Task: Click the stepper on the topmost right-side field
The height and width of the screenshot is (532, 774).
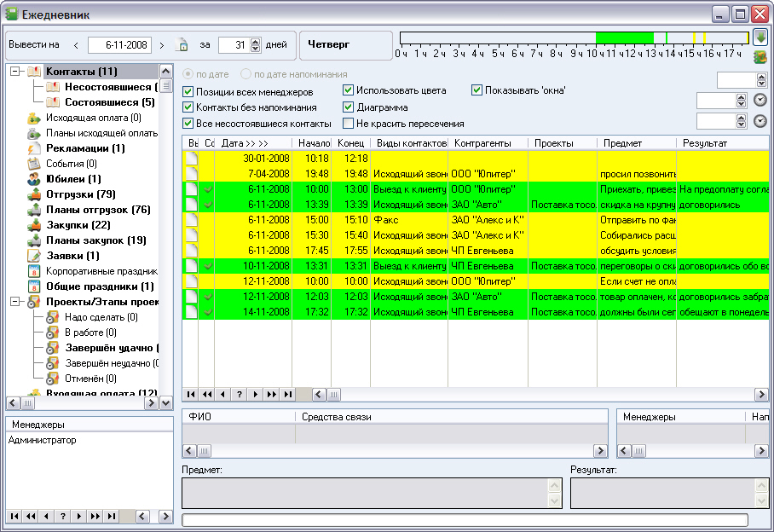Action: pyautogui.click(x=761, y=79)
